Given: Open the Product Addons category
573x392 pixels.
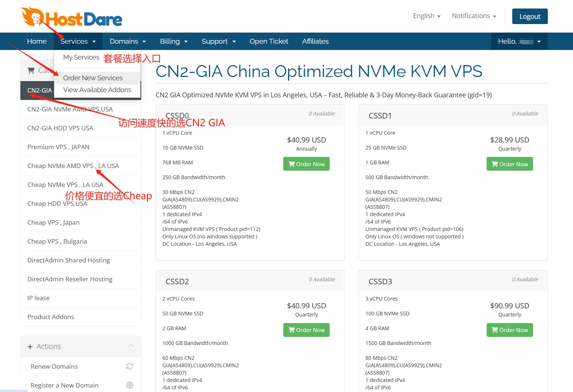Looking at the screenshot, I should coord(81,317).
